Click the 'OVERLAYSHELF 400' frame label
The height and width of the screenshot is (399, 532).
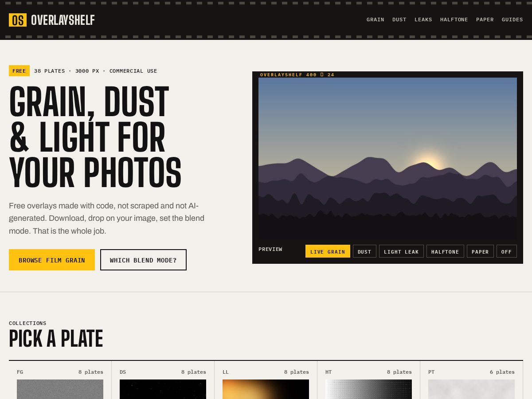297,74
